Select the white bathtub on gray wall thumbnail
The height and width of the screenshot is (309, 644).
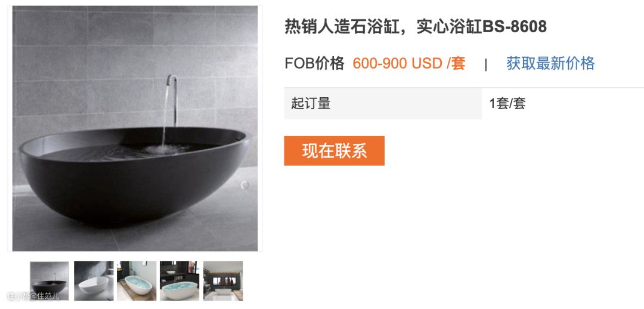click(94, 280)
